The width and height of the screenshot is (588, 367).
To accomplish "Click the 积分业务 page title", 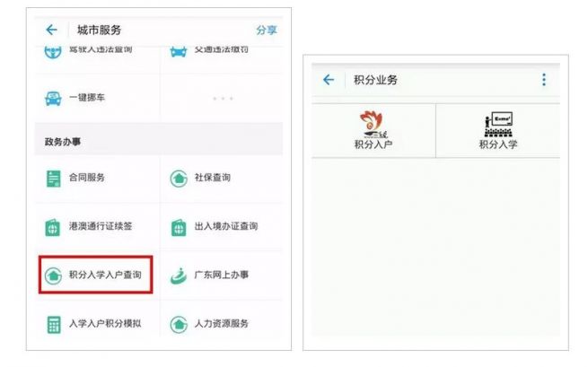I will click(375, 80).
